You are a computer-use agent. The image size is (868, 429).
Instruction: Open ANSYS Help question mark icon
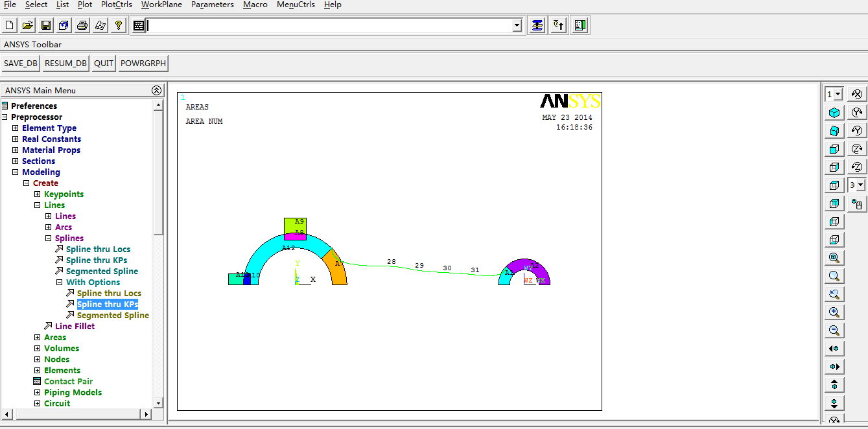119,25
